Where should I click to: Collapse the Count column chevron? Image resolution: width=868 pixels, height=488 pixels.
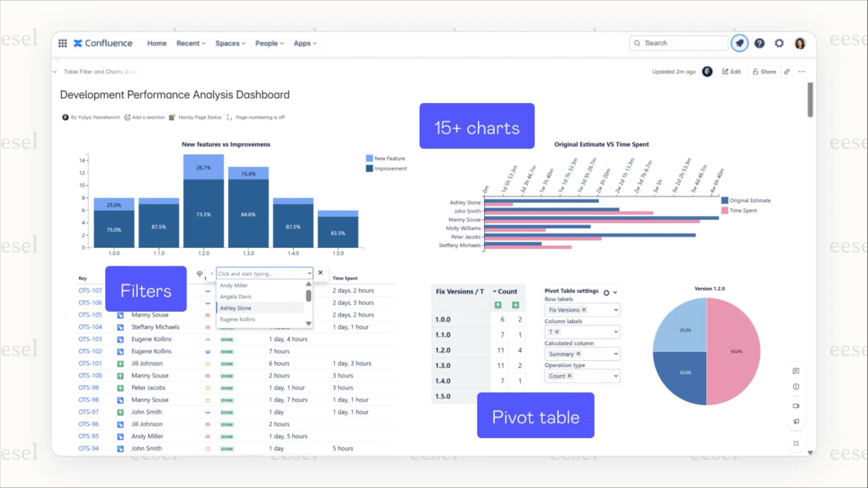click(494, 291)
